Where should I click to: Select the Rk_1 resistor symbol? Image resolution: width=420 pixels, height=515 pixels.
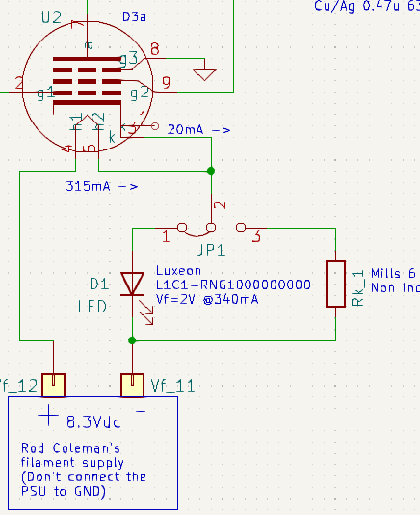[x=335, y=285]
